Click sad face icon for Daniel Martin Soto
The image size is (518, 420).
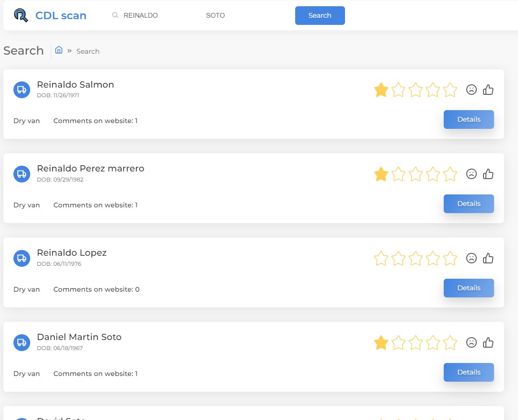click(472, 343)
